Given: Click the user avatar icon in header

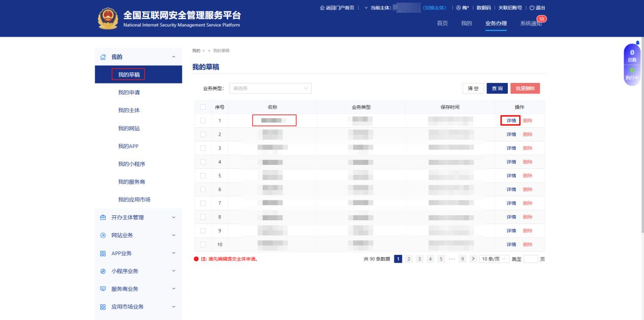Looking at the screenshot, I should tap(458, 8).
